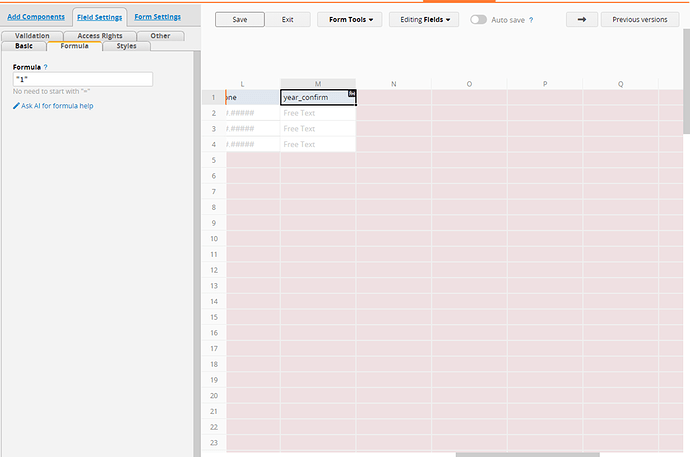The width and height of the screenshot is (690, 457).
Task: Click into the Formula input field
Action: pyautogui.click(x=83, y=79)
